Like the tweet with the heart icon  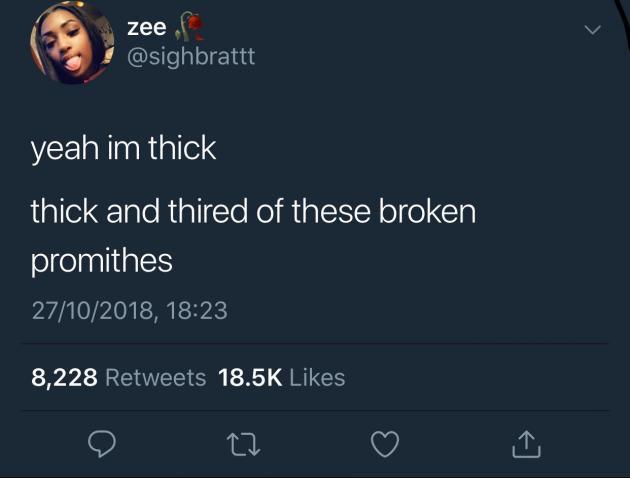coord(385,444)
